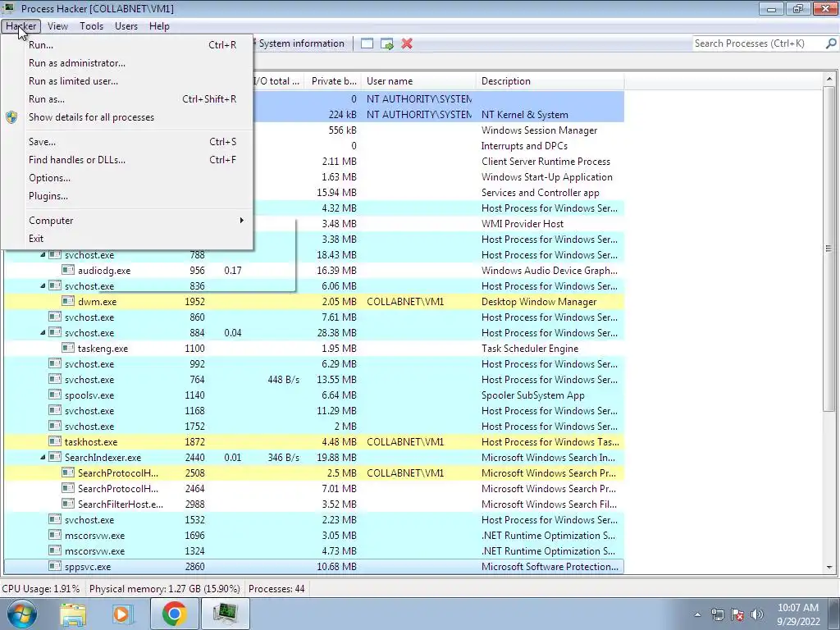Click WMI Provider Host description
The width and height of the screenshot is (840, 630).
click(x=523, y=224)
